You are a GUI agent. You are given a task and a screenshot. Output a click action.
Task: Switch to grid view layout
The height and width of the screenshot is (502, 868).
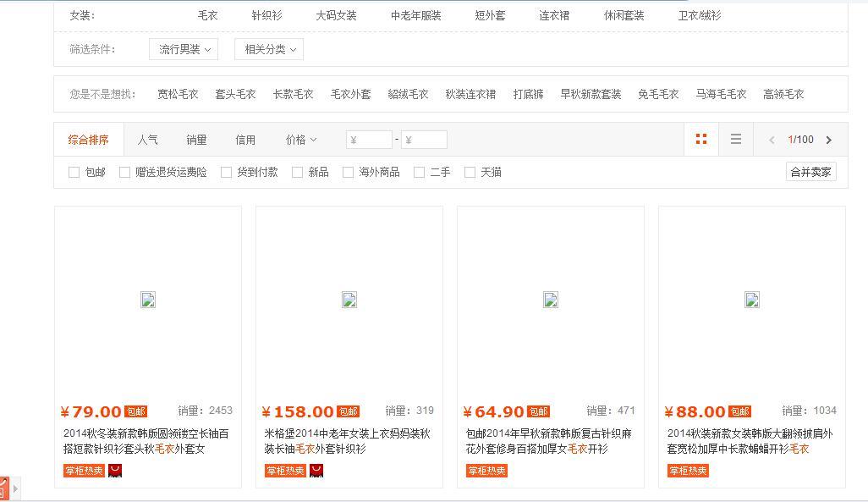point(700,140)
